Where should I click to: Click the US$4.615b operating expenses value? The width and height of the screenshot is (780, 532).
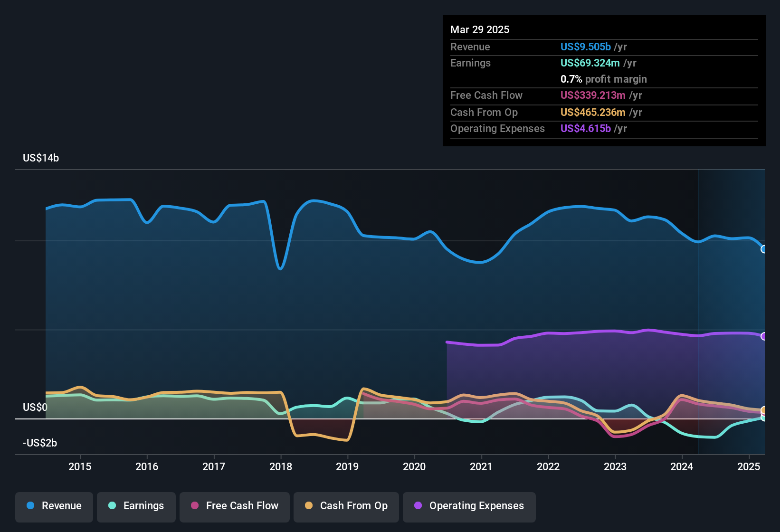click(x=586, y=129)
